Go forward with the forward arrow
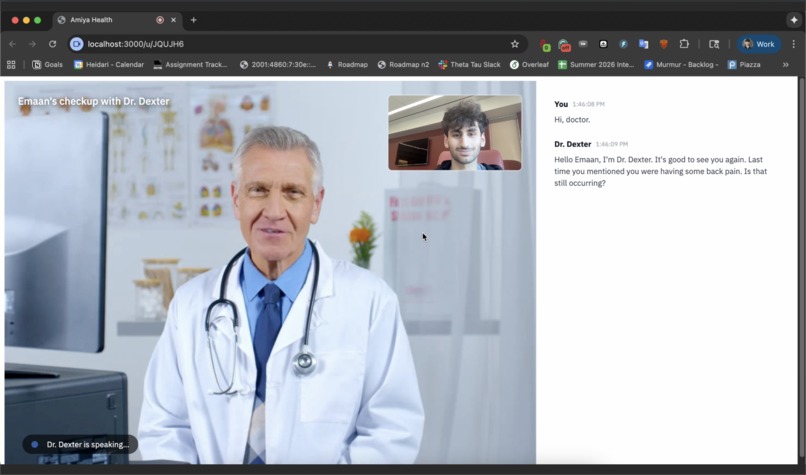 [32, 44]
